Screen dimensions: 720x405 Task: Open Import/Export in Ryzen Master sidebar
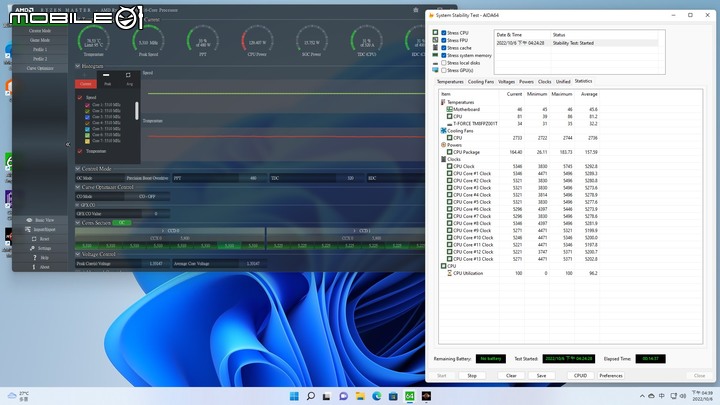[x=40, y=229]
